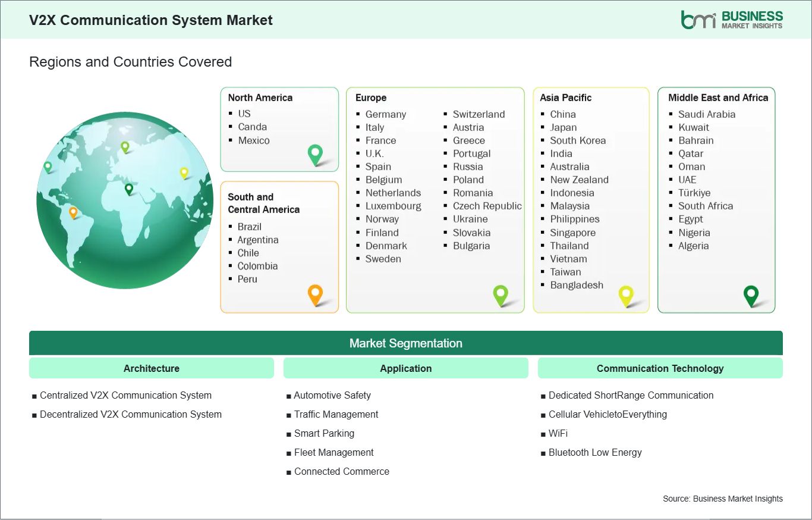Click the Source: Business Market Insights text
This screenshot has width=812, height=520.
722,499
